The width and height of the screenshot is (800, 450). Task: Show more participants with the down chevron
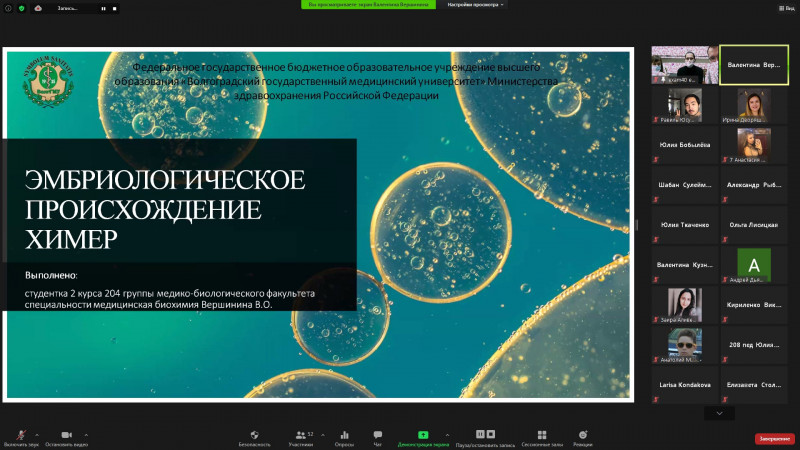click(719, 413)
